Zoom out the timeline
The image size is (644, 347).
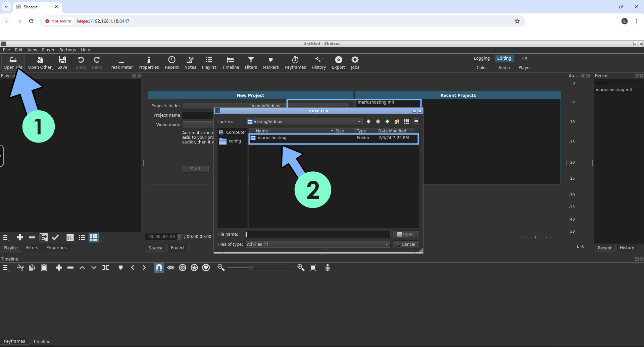pos(221,268)
